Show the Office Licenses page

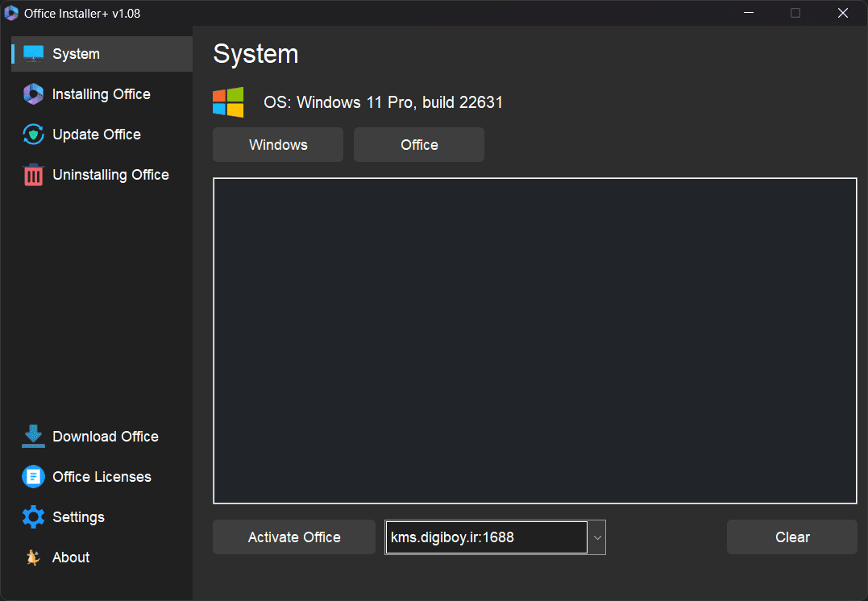click(x=102, y=476)
